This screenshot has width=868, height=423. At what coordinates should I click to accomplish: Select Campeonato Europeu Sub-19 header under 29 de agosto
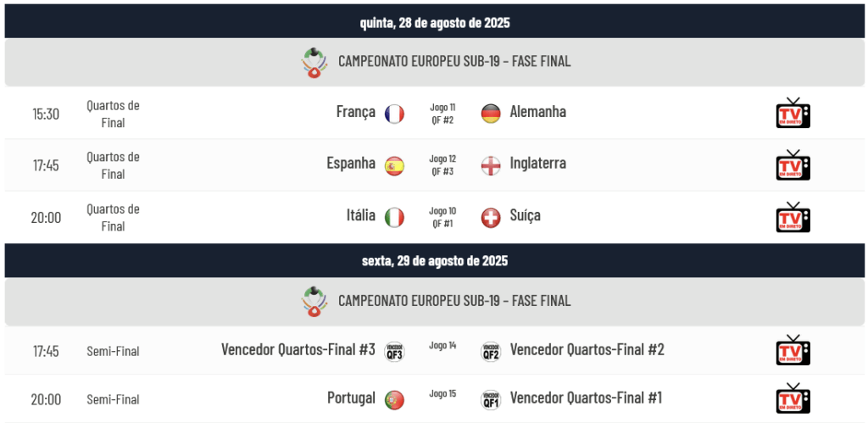pos(435,301)
